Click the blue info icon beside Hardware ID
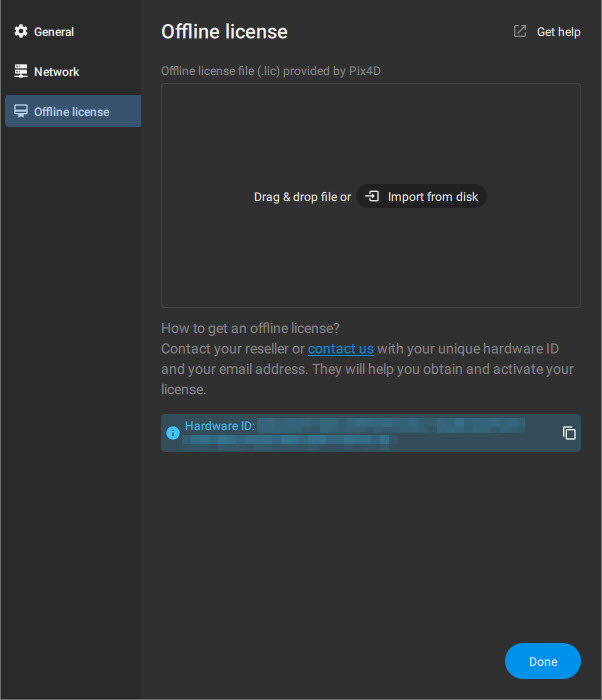 (173, 433)
